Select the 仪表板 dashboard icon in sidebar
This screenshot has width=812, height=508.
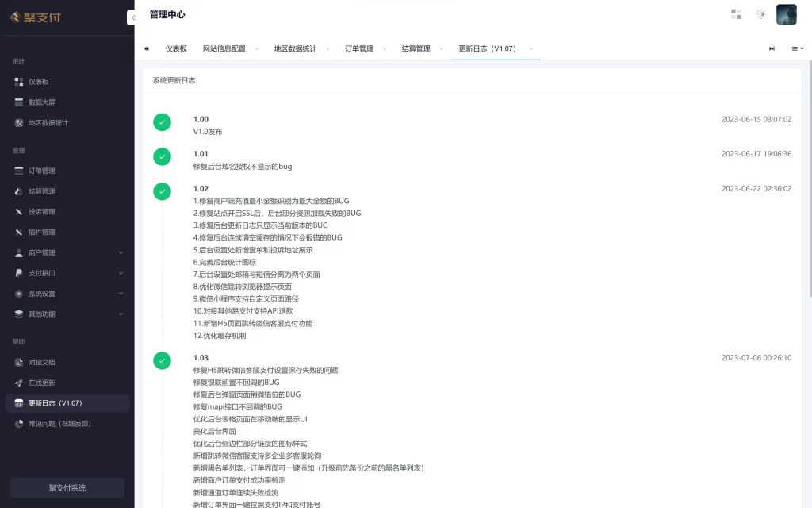point(17,81)
